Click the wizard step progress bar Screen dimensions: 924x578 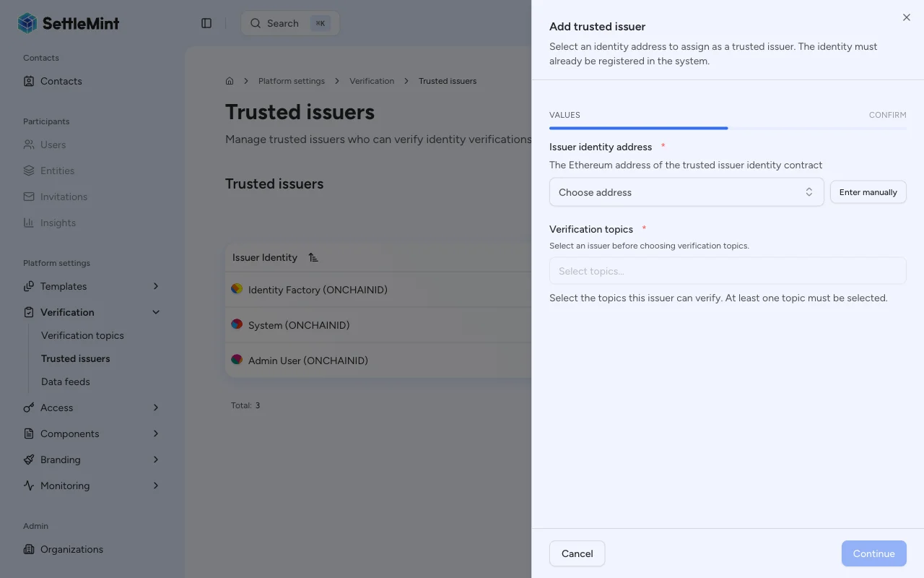click(727, 128)
